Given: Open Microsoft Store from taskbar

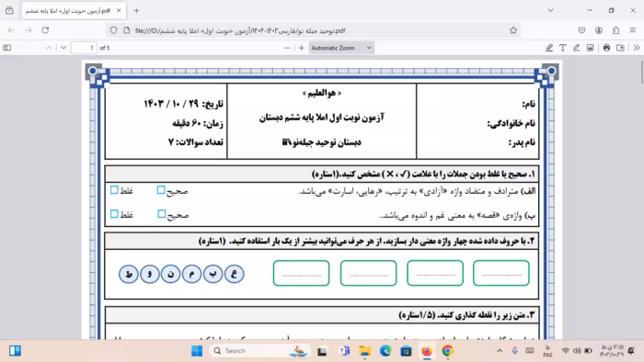Looking at the screenshot, I should tap(407, 351).
